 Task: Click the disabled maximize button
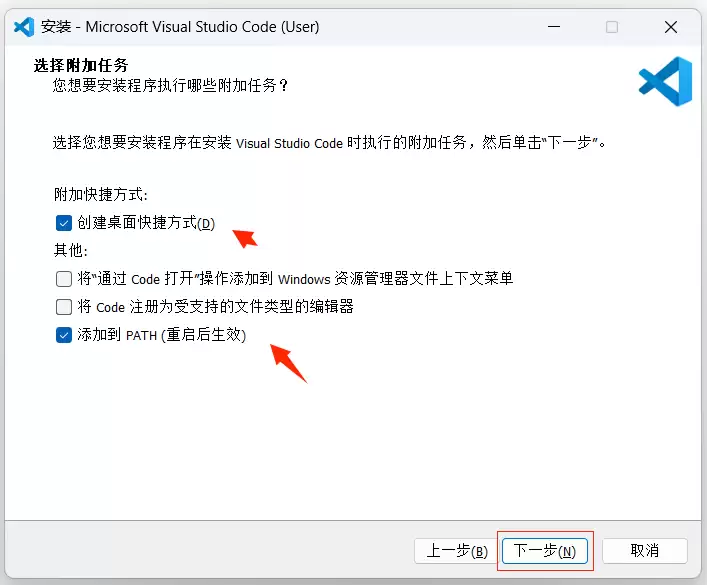pos(612,27)
